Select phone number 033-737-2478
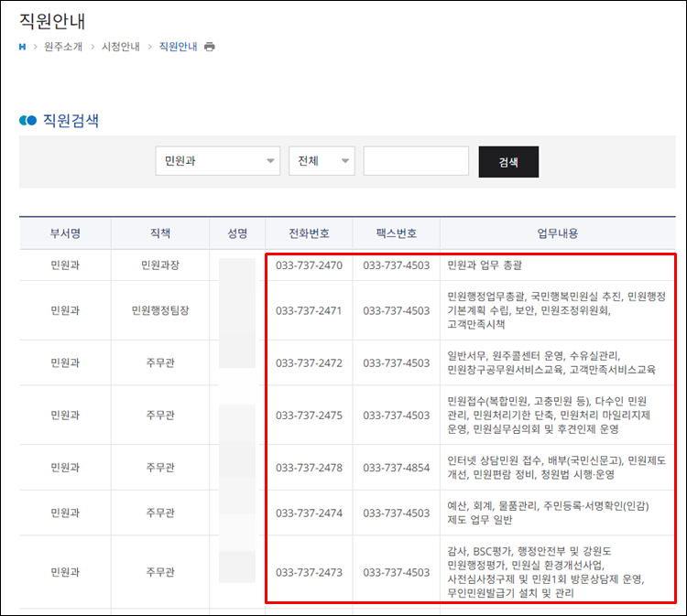 309,468
